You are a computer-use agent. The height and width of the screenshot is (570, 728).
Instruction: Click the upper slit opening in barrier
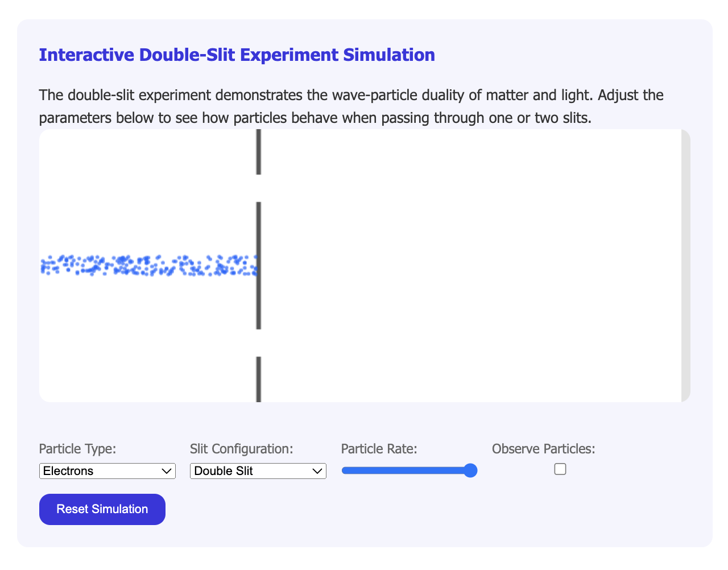[259, 188]
